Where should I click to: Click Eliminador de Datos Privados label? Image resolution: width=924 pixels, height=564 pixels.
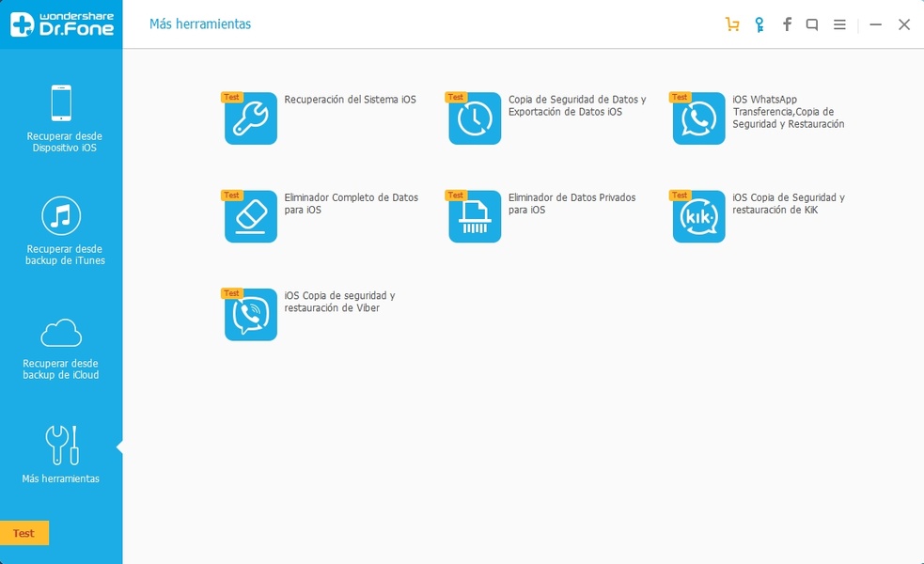(572, 203)
